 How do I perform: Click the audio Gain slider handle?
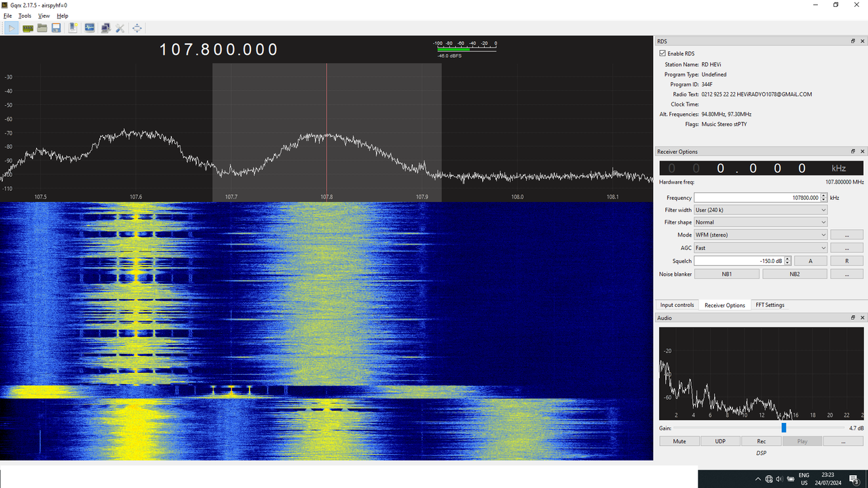(x=784, y=428)
